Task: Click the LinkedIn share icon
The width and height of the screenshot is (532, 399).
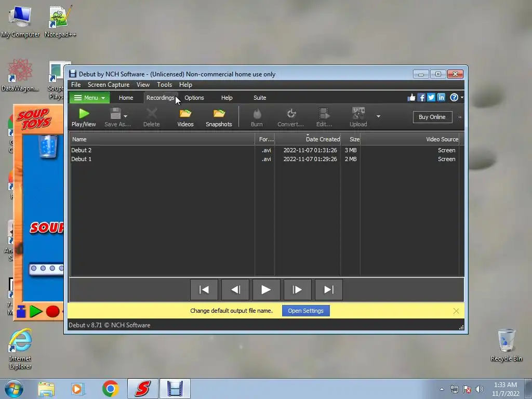Action: [441, 98]
